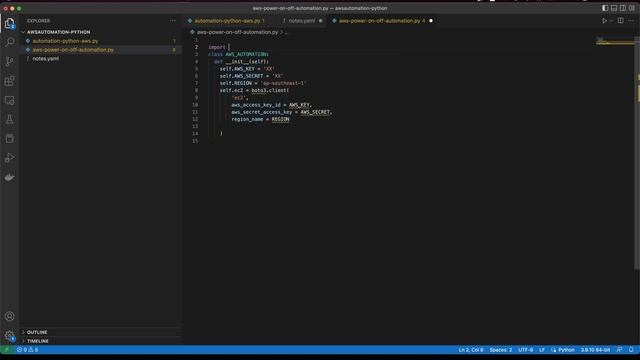640x360 pixels.
Task: Open the notifications bell icon
Action: (x=631, y=350)
